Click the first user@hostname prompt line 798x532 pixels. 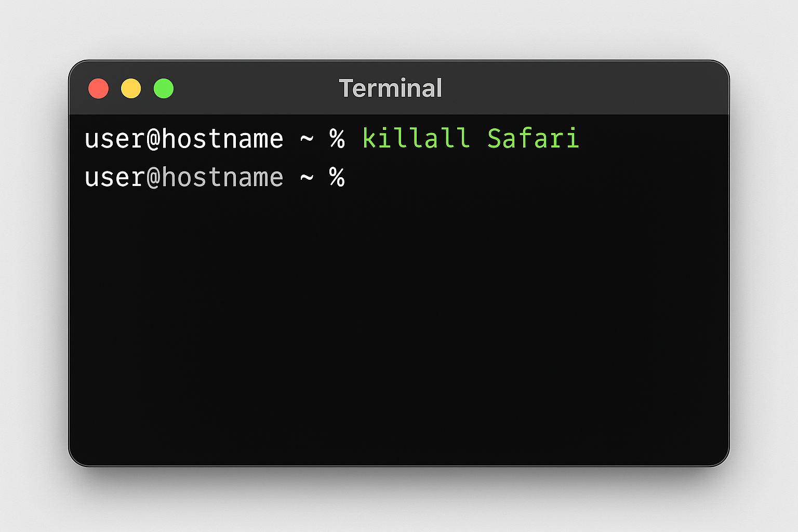point(184,139)
